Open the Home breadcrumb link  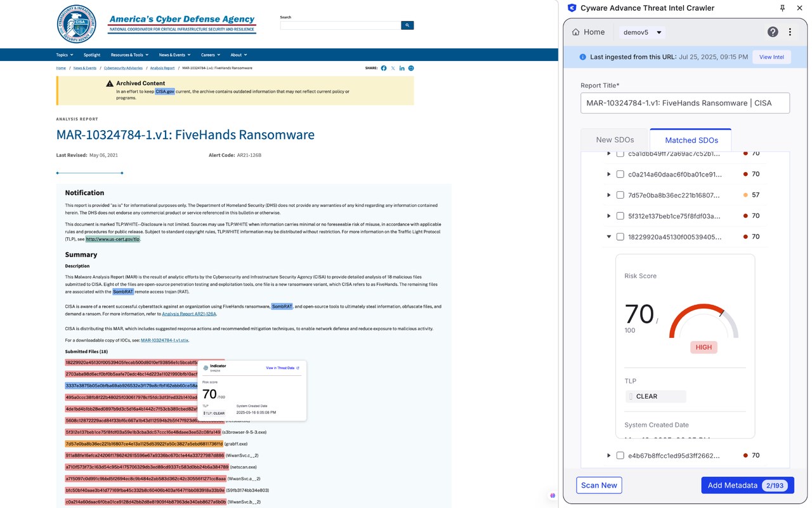(61, 68)
